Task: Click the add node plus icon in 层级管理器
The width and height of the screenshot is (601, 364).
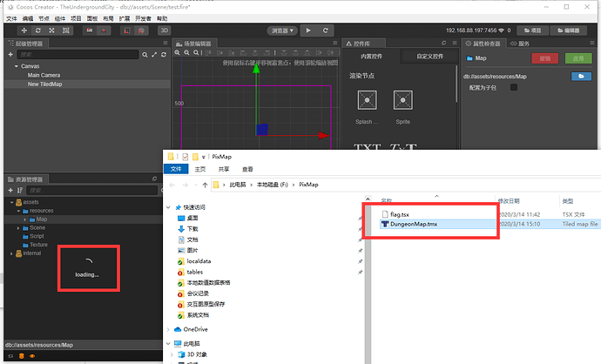Action: 10,54
